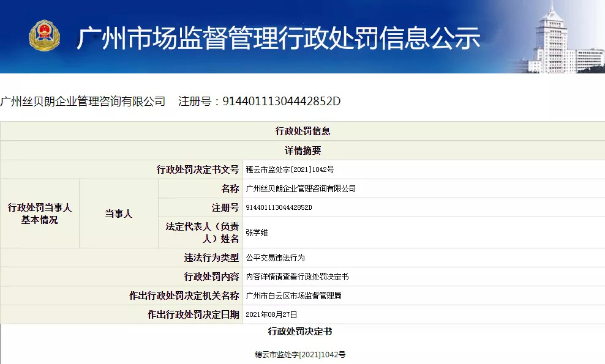This screenshot has width=605, height=364.
Task: Click the 违法行为类型 label
Action: click(x=212, y=258)
